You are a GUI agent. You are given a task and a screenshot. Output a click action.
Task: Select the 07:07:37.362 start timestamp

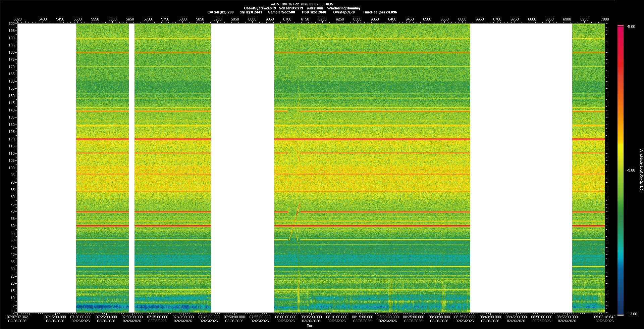tap(18, 317)
